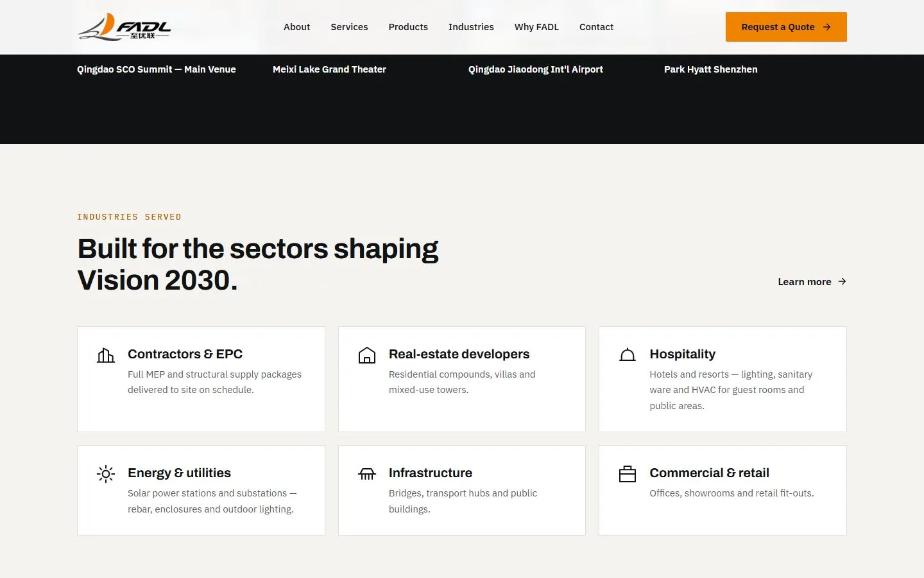Open the Qingdao Jiaodong Int'l Airport project

(536, 69)
